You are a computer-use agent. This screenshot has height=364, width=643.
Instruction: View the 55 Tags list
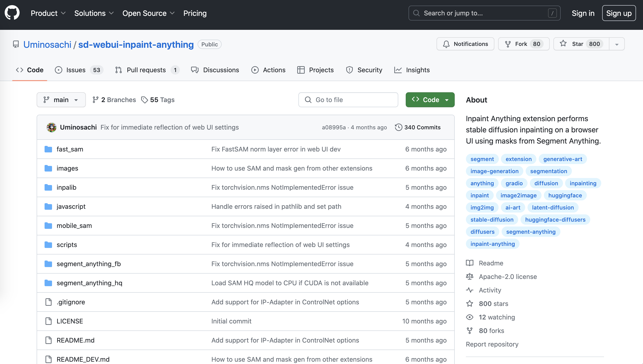click(x=158, y=100)
